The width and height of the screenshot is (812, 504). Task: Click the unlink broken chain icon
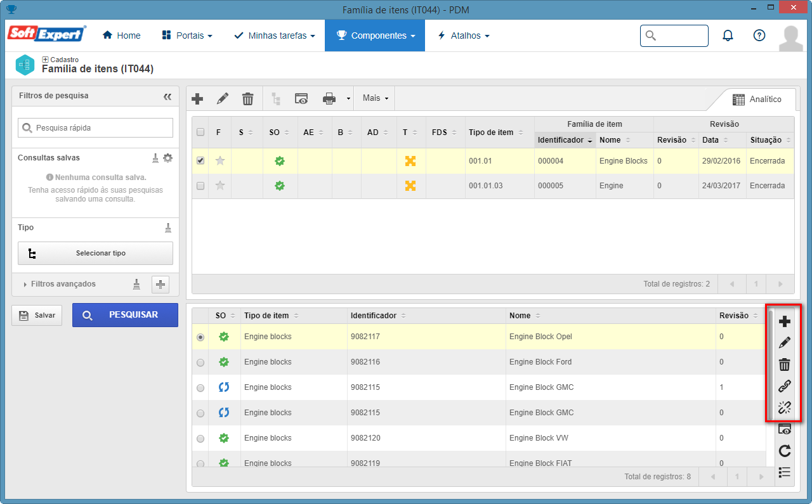click(x=785, y=408)
